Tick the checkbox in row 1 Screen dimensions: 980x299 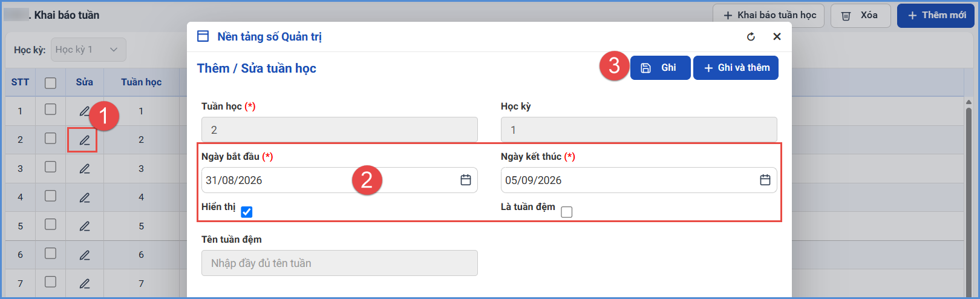click(51, 110)
